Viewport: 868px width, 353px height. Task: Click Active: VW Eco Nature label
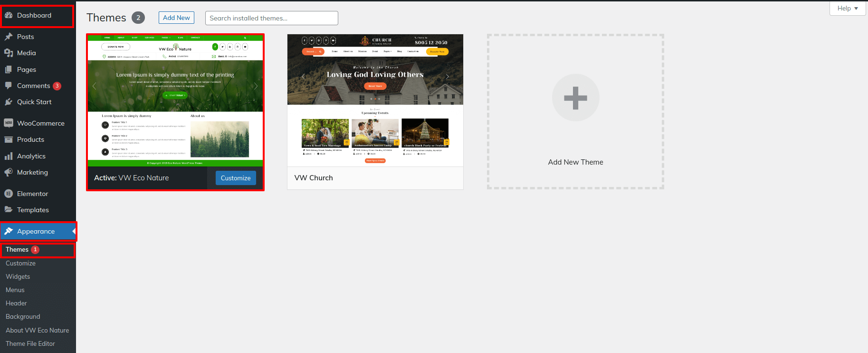coord(132,177)
